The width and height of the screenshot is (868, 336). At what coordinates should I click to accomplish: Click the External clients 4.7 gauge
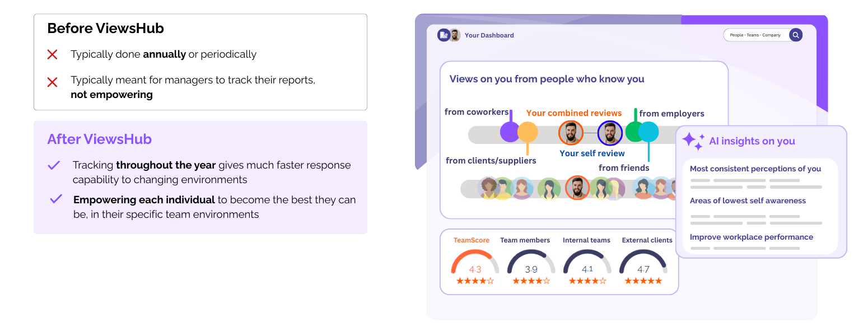(x=643, y=263)
